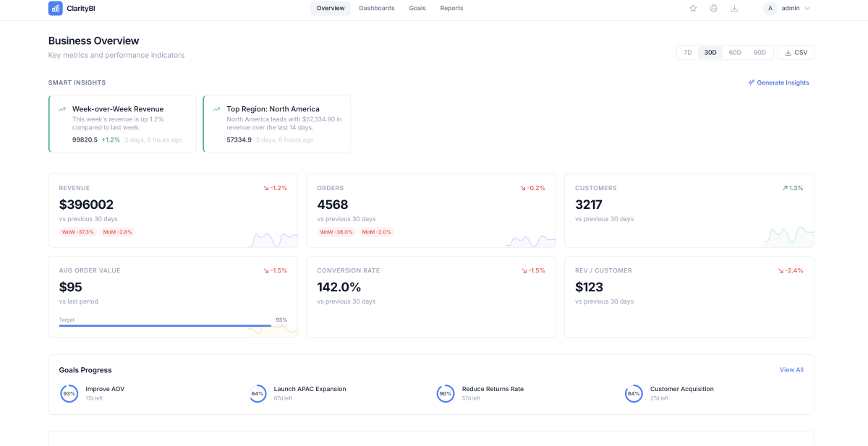Click the ClarityBI logo icon
This screenshot has width=868, height=446.
click(x=55, y=8)
